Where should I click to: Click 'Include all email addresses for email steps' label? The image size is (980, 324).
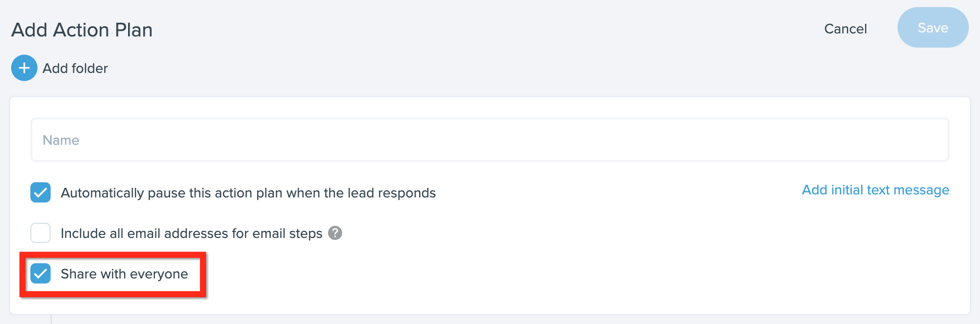click(191, 233)
